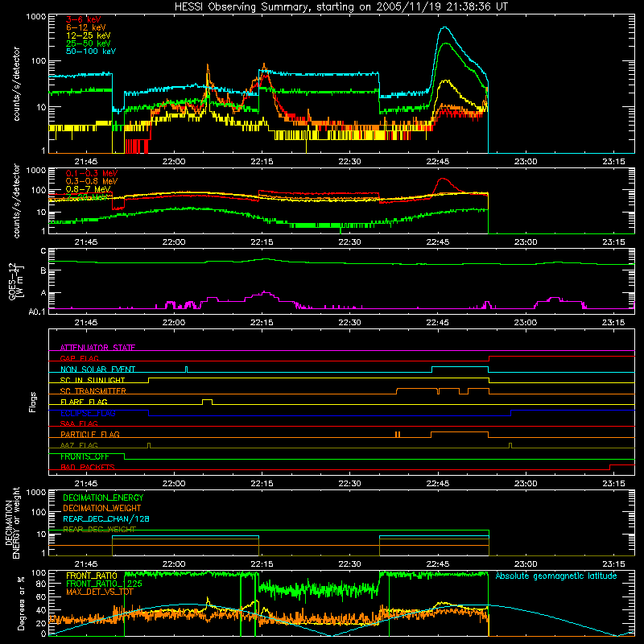Click the GOES-12 vertical axis label
This screenshot has height=644, width=644.
15,281
